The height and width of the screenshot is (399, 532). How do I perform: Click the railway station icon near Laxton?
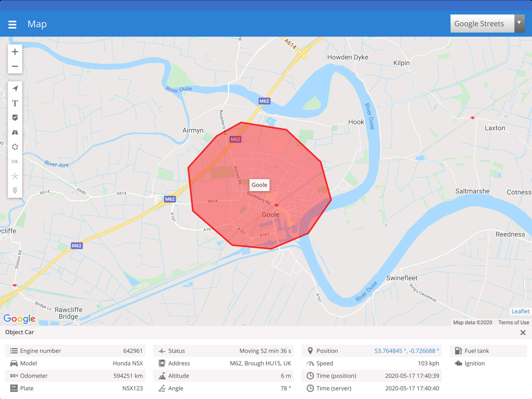coord(473,118)
